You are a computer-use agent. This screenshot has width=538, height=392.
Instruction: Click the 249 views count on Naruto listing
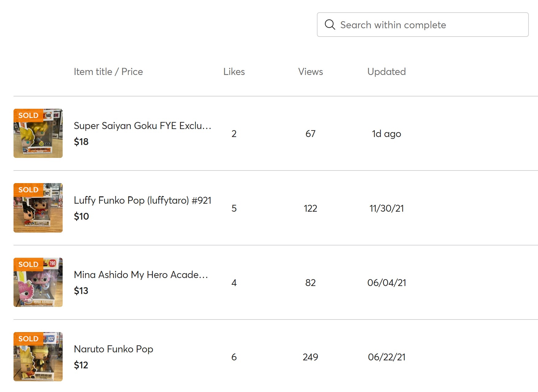(x=310, y=357)
